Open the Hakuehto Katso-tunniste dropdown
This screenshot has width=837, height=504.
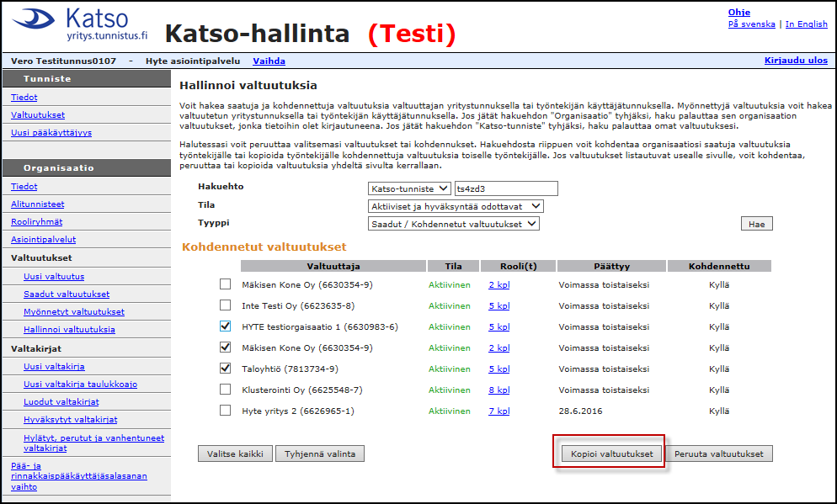pyautogui.click(x=409, y=188)
